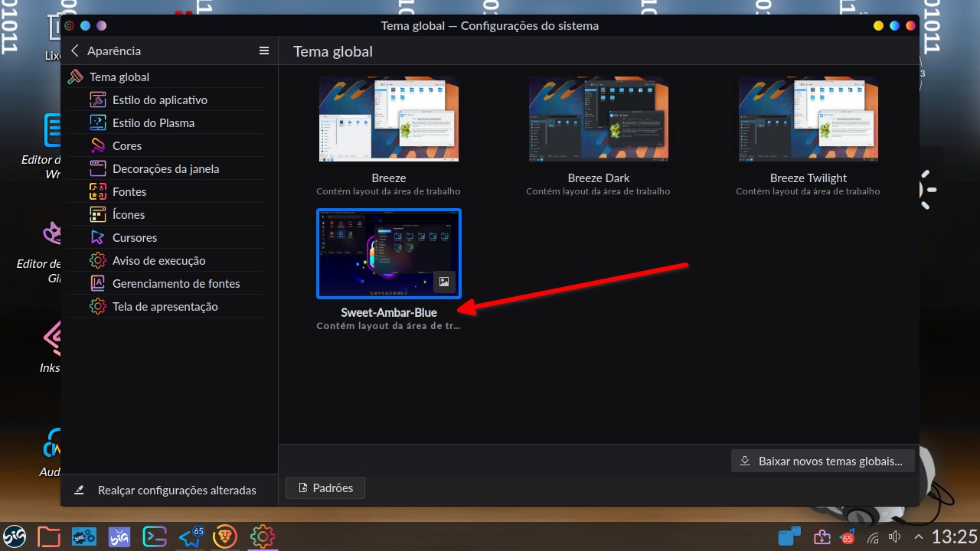The width and height of the screenshot is (980, 551).
Task: Open the BigLinux application launcher in taskbar
Action: click(x=15, y=537)
